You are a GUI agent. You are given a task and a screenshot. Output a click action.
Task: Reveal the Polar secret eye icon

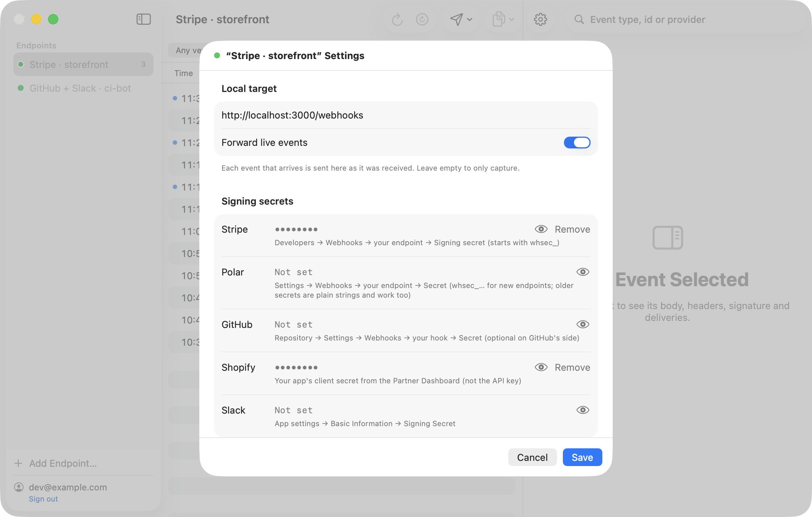pos(583,272)
